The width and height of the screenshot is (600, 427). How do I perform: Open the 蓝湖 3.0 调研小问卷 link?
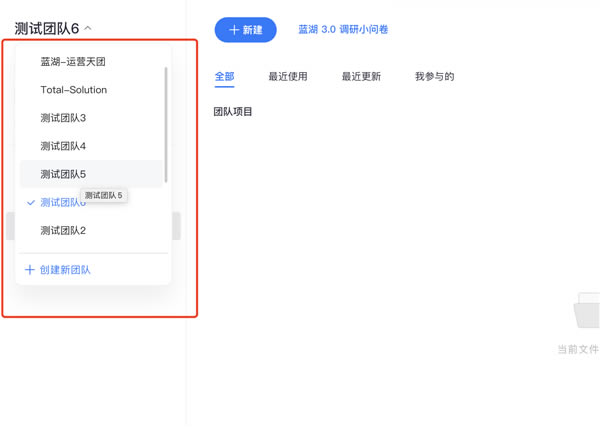[x=343, y=30]
